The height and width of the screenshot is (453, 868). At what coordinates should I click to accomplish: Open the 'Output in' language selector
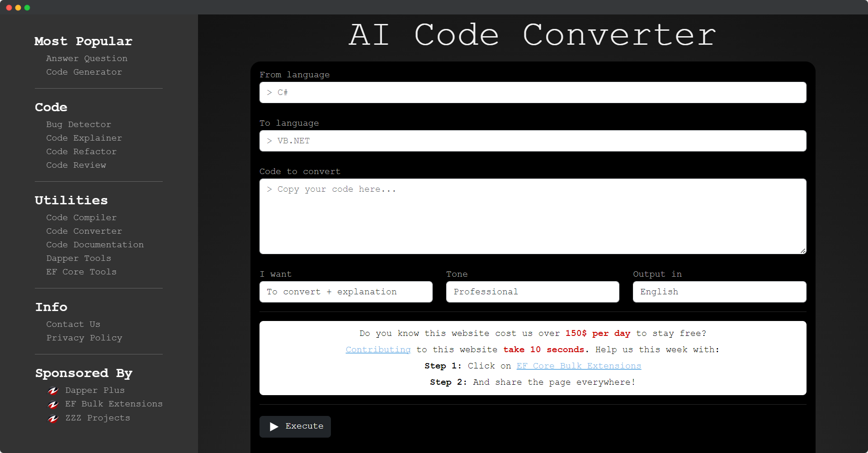point(719,292)
